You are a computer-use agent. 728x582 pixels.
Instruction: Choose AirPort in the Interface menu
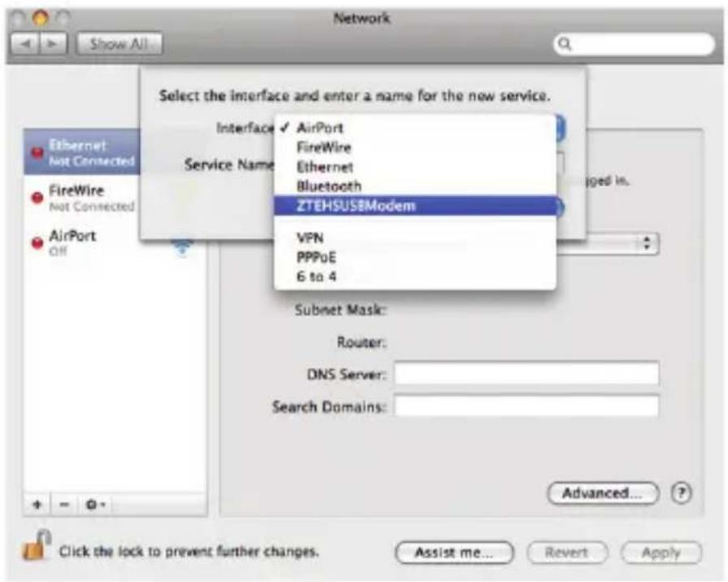pos(415,128)
